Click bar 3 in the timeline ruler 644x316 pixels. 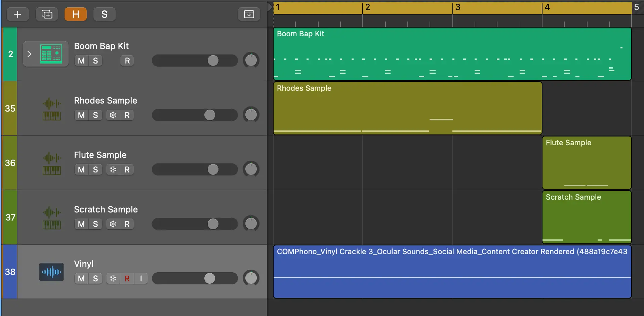click(x=458, y=7)
